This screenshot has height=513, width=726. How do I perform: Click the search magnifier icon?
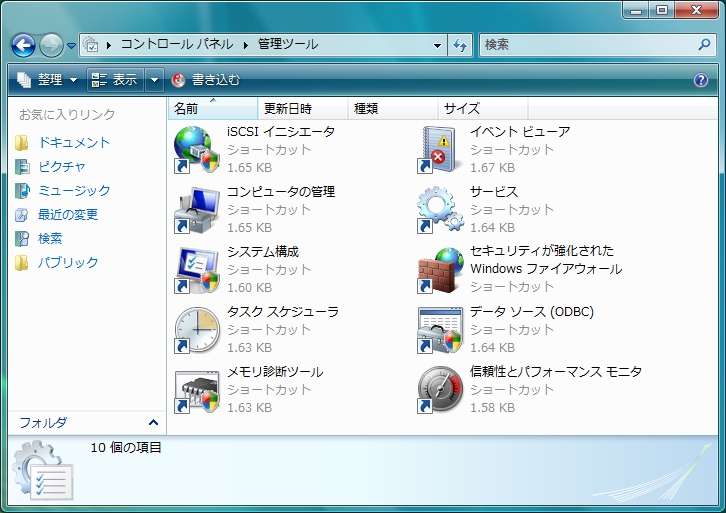[704, 44]
